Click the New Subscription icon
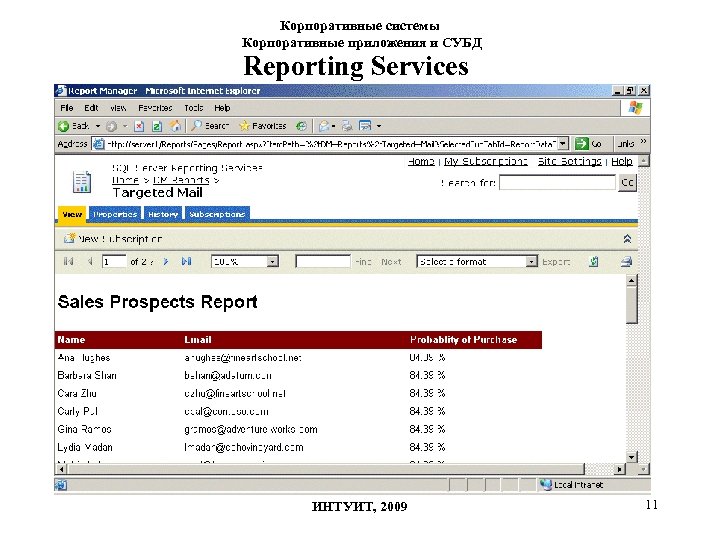This screenshot has height=540, width=720. click(69, 238)
